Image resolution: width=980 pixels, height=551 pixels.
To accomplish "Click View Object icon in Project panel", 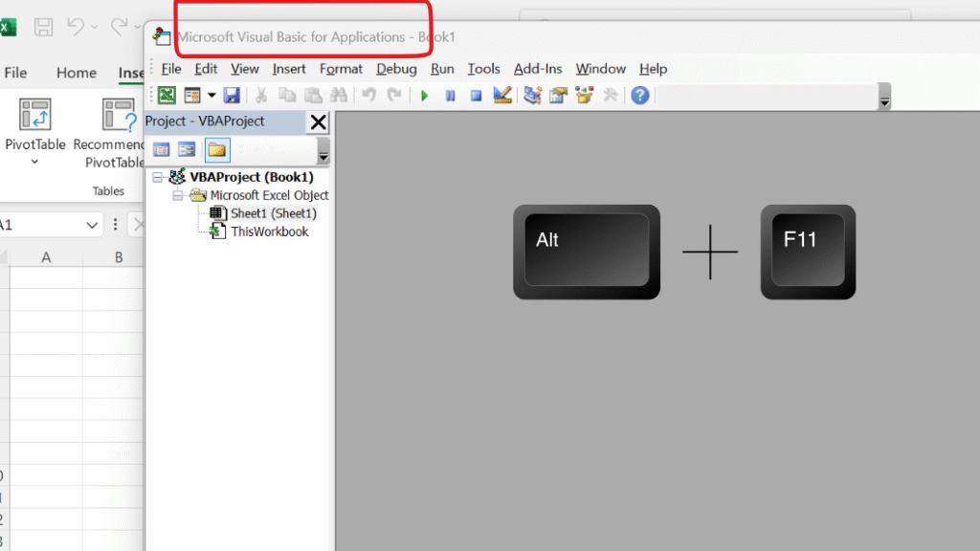I will point(187,150).
